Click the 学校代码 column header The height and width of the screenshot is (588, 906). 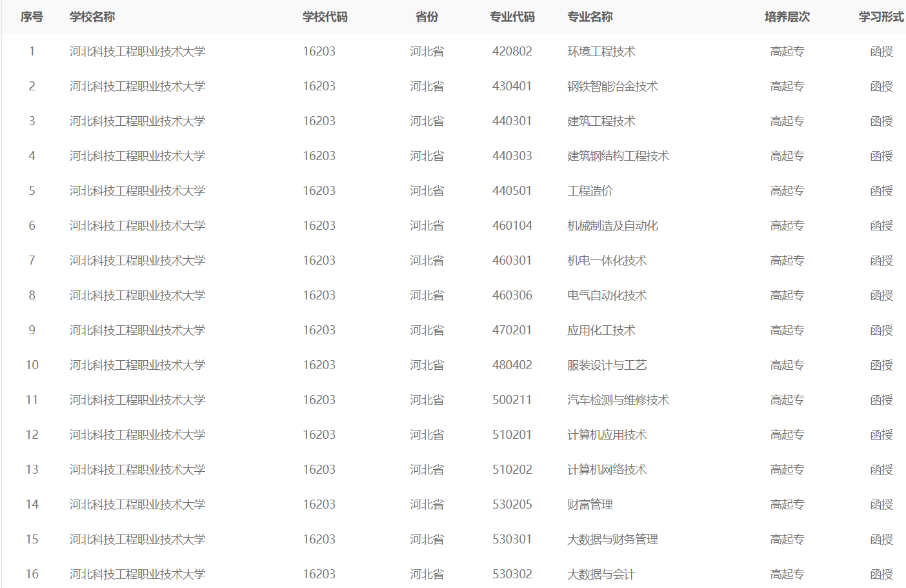[325, 17]
